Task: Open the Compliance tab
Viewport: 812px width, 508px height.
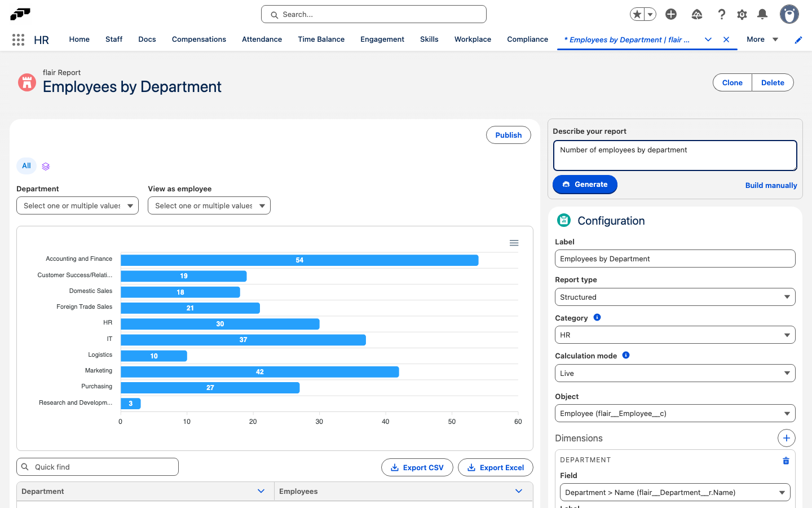Action: click(x=528, y=40)
